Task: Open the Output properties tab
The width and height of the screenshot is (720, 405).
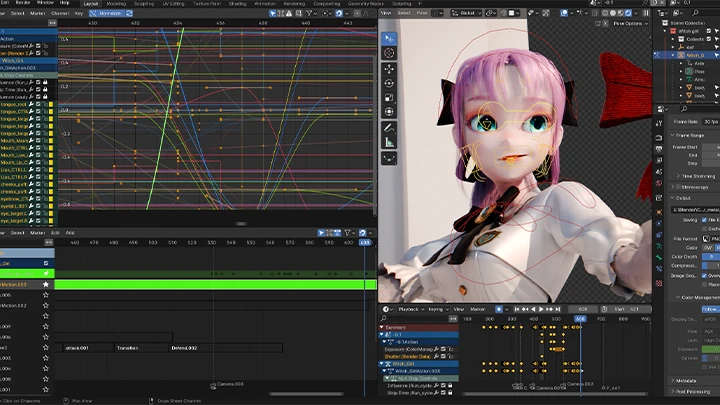Action: (659, 149)
